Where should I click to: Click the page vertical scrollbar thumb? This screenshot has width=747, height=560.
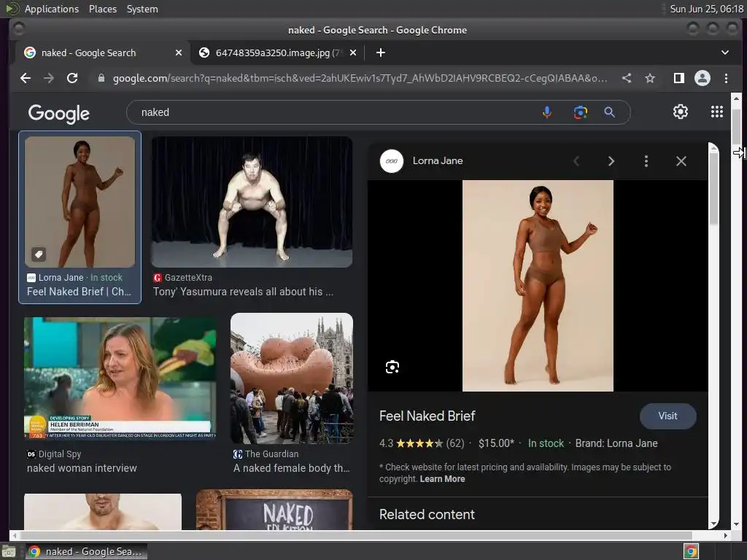pos(737,126)
